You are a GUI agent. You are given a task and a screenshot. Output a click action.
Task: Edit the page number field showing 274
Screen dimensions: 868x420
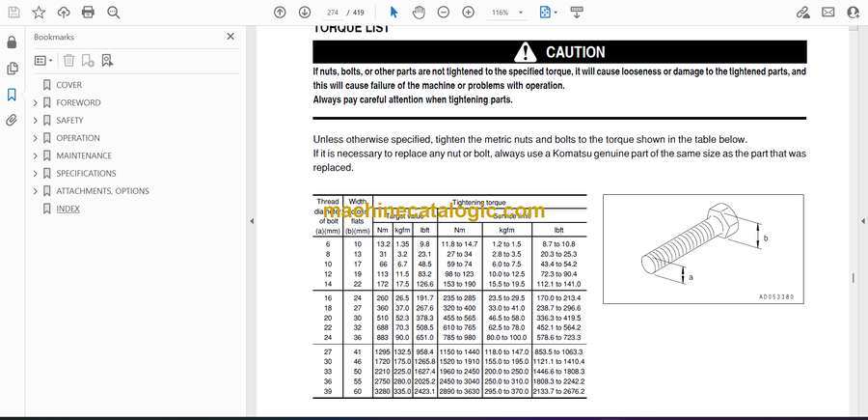(x=333, y=13)
